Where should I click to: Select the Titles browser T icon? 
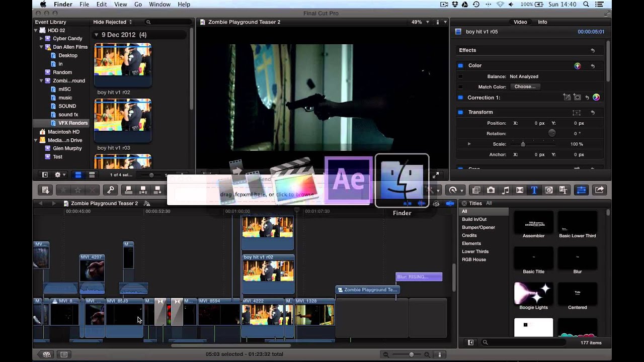534,190
